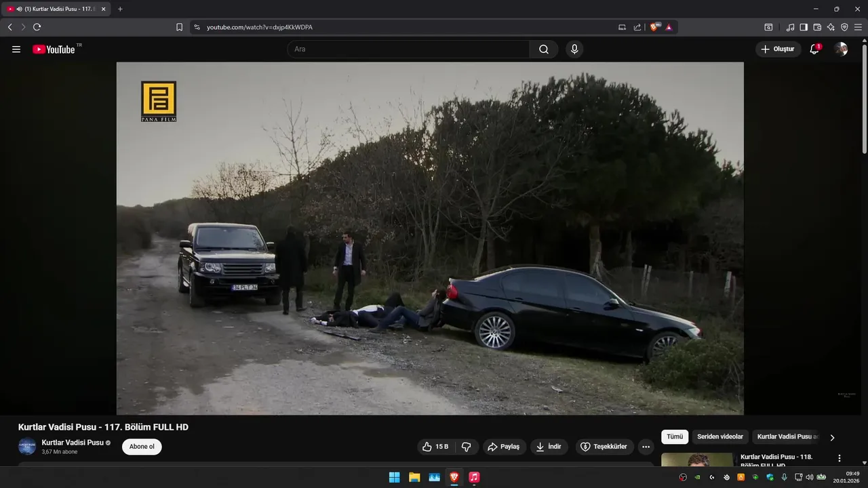The height and width of the screenshot is (488, 868).
Task: Show more chips with the right arrow
Action: click(x=832, y=438)
